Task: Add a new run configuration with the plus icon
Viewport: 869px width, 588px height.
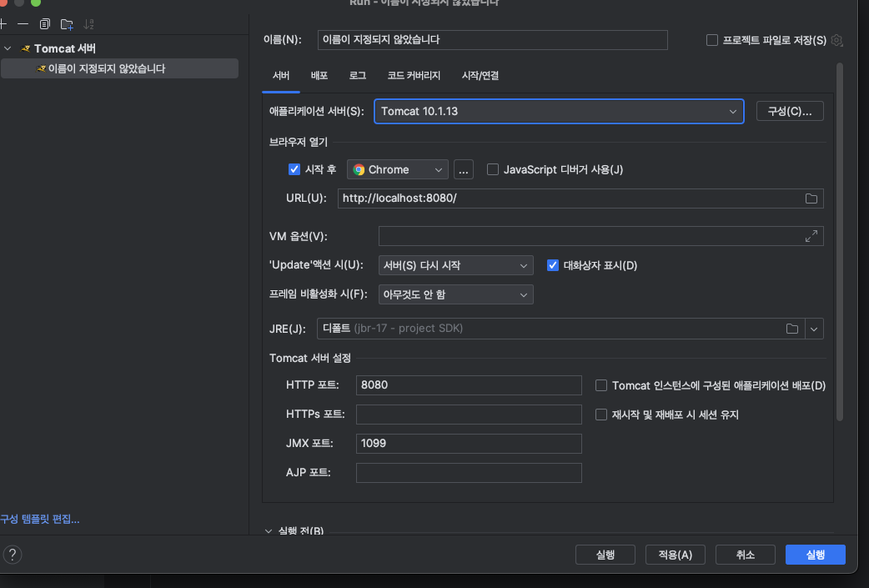Action: pyautogui.click(x=3, y=24)
